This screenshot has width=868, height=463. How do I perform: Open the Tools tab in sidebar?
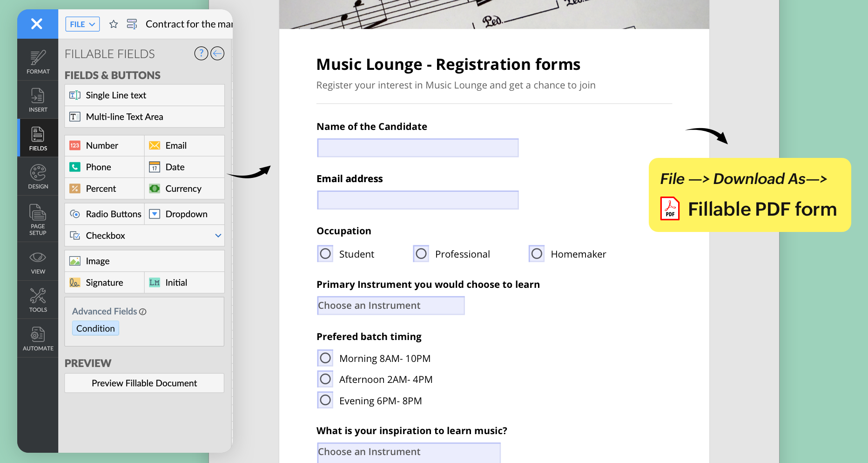38,300
